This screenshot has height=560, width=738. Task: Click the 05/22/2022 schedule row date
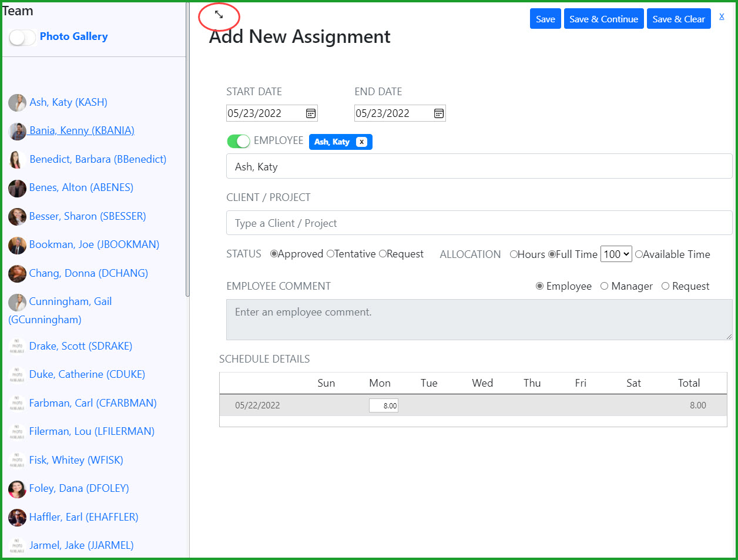257,405
